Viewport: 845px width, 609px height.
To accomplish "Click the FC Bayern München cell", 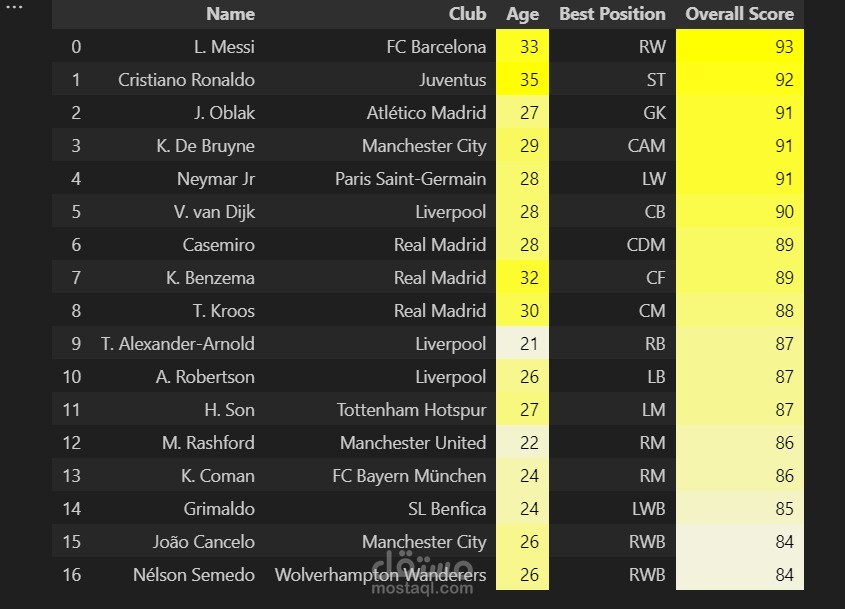I will (409, 476).
